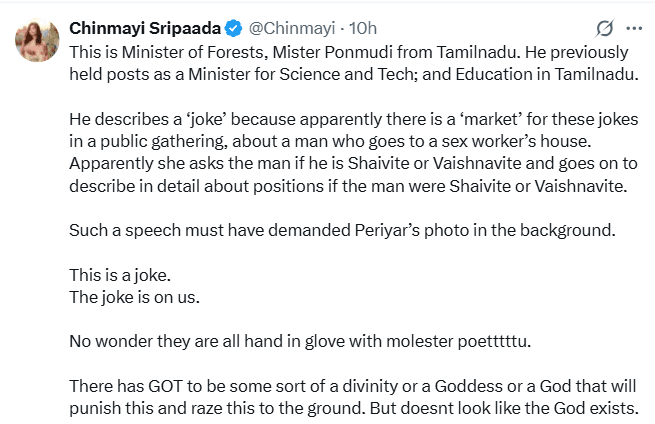Click the Grok explain-post icon
The width and height of the screenshot is (655, 424).
[x=604, y=28]
